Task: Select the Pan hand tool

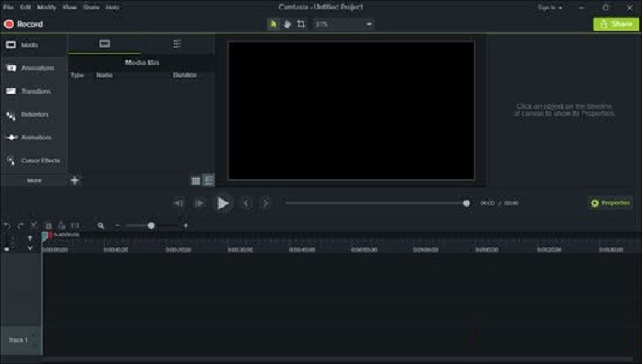Action: 287,24
